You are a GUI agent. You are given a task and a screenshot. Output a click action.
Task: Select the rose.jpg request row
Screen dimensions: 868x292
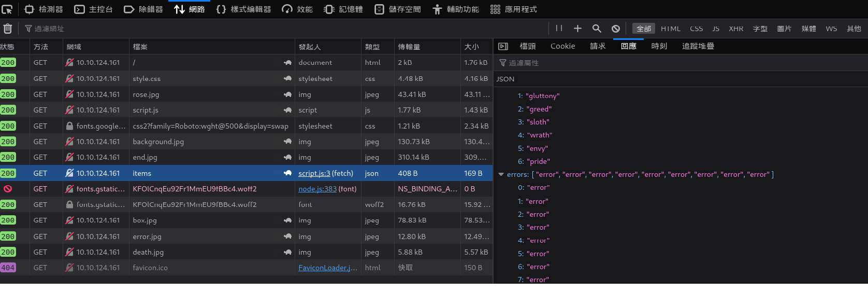tap(207, 94)
